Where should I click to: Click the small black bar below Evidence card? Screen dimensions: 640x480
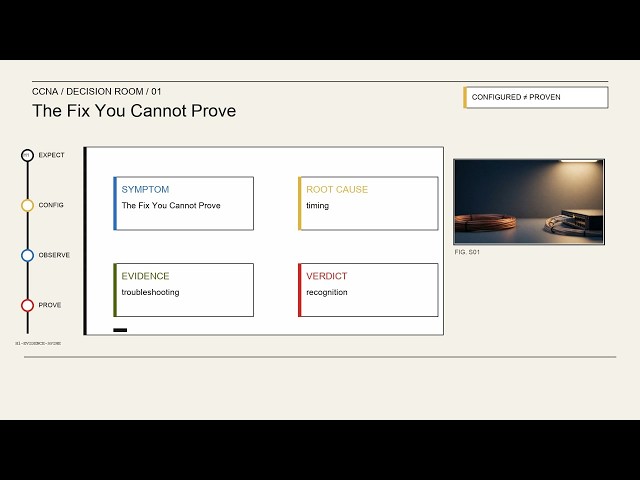tap(120, 330)
